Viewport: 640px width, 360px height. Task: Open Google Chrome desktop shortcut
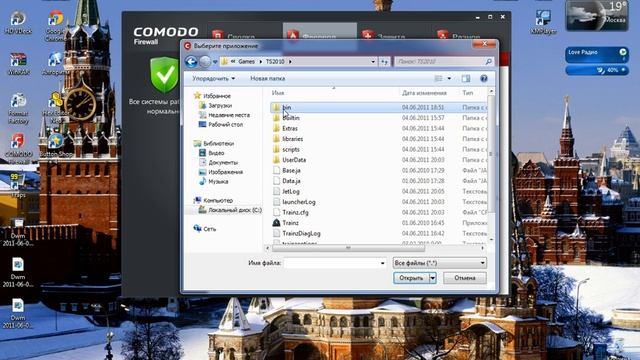(56, 25)
